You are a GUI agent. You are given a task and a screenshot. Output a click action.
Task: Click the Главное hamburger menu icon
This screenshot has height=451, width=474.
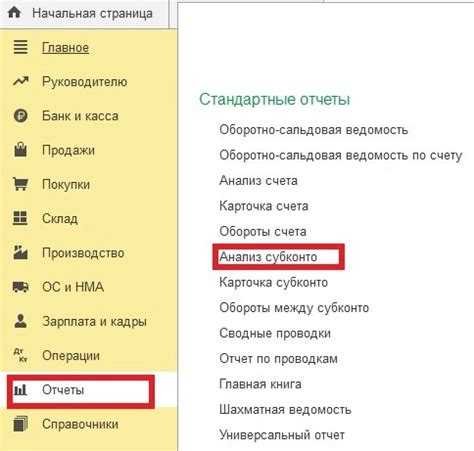(20, 47)
